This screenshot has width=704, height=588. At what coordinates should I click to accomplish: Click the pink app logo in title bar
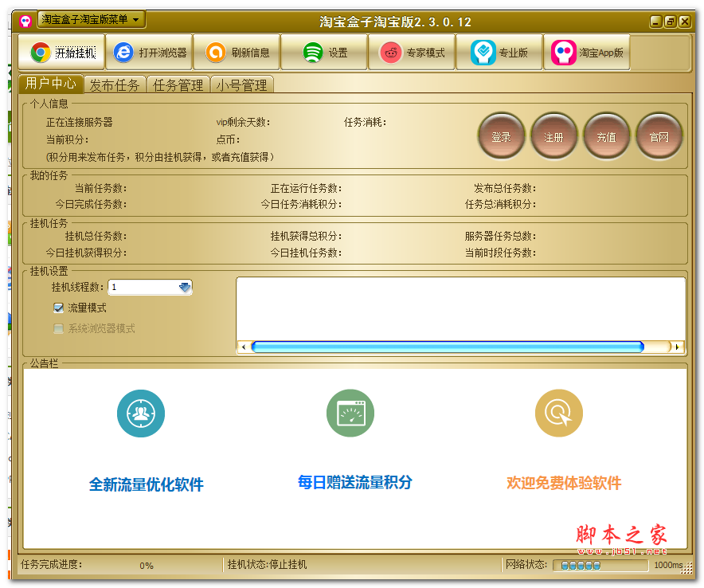coord(25,21)
